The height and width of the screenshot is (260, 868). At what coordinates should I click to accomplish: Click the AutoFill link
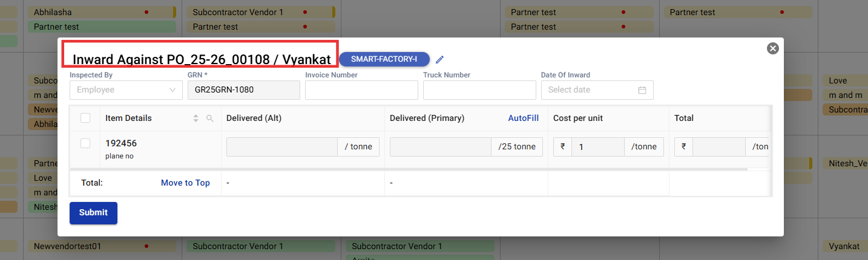(523, 118)
